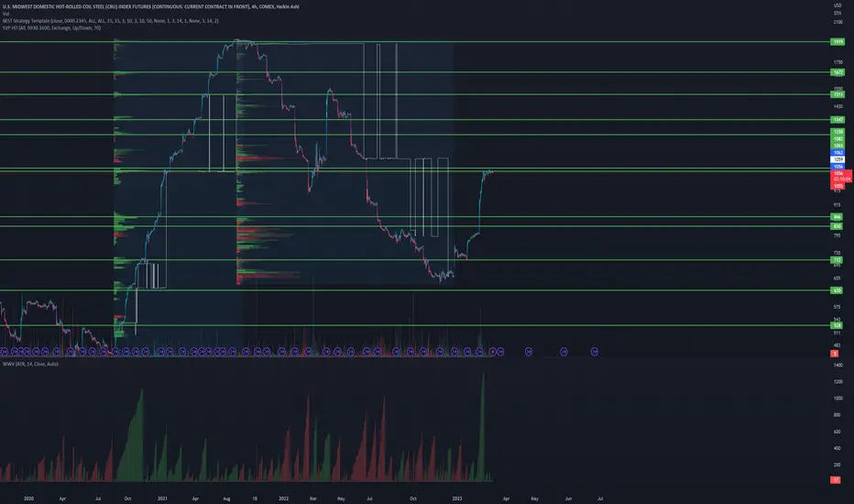Click the 1000 tick in WWV pane axis
Screen dimensions: 854x504
coord(838,399)
